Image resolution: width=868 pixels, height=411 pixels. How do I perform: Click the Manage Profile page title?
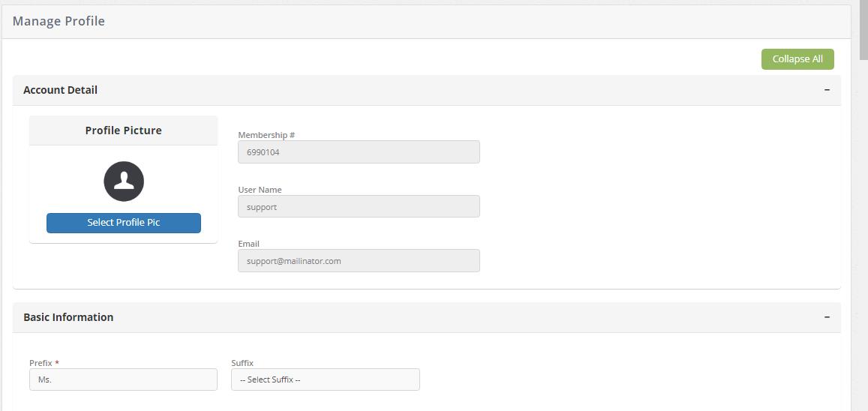59,21
